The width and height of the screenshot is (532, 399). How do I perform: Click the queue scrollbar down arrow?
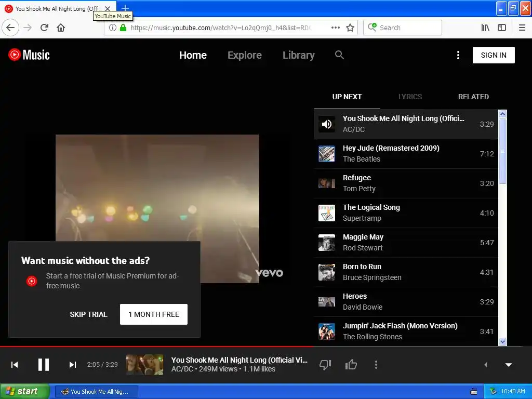[502, 342]
